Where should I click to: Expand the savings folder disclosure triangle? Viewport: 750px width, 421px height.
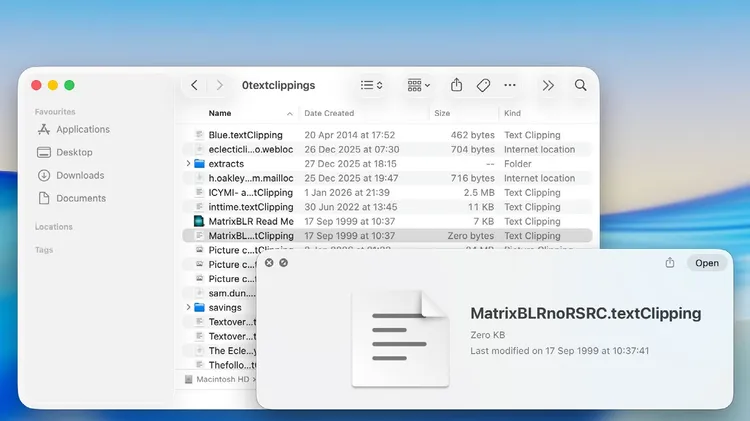188,308
